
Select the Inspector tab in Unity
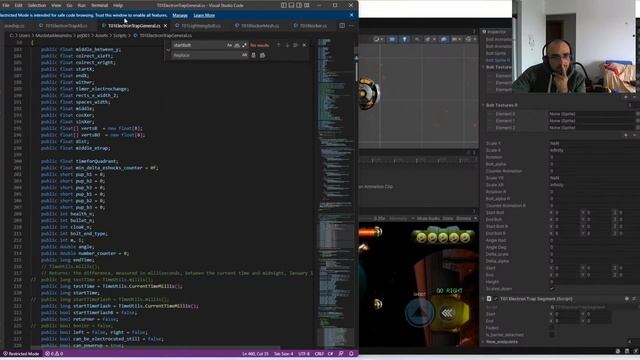494,31
